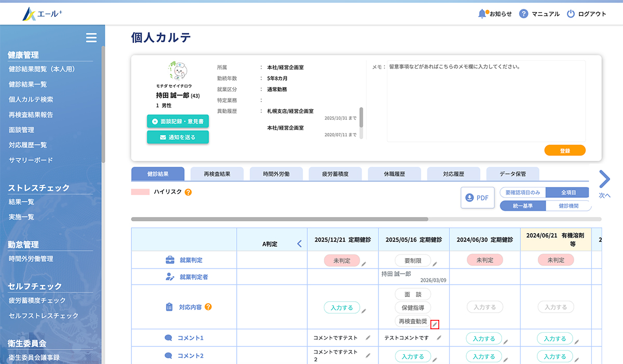This screenshot has width=623, height=364.
Task: Click the orange 登録 button
Action: tap(565, 150)
